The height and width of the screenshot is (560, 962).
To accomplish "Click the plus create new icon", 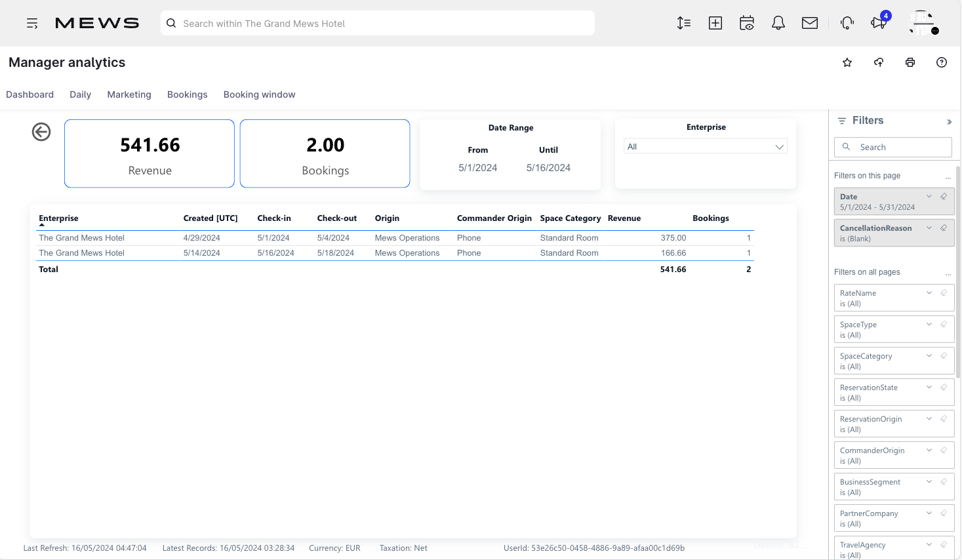I will [715, 23].
